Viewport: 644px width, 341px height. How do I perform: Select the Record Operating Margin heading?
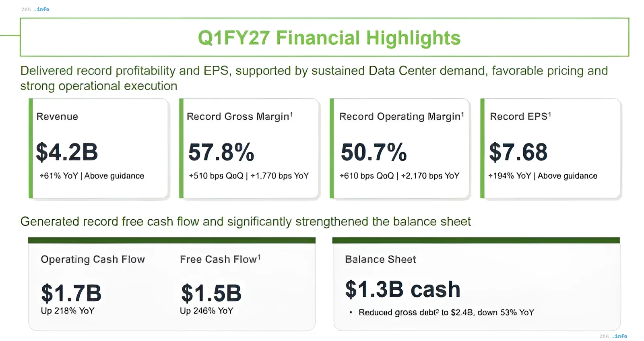pyautogui.click(x=401, y=116)
